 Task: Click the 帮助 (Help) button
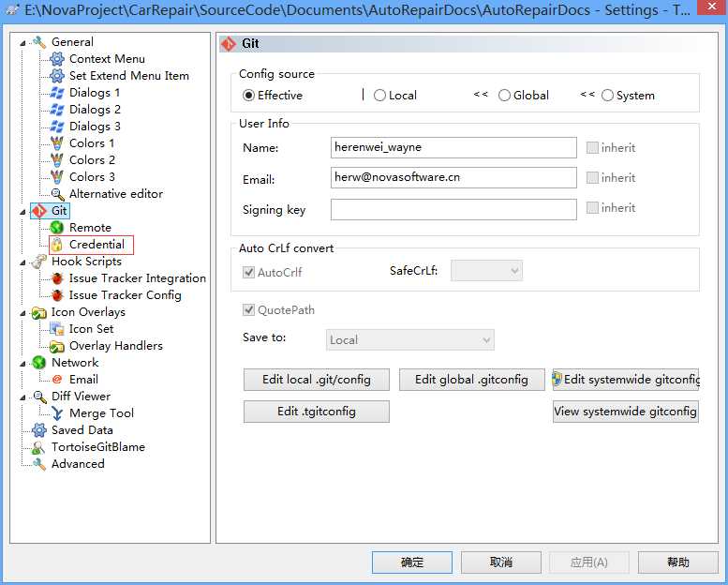pos(678,562)
